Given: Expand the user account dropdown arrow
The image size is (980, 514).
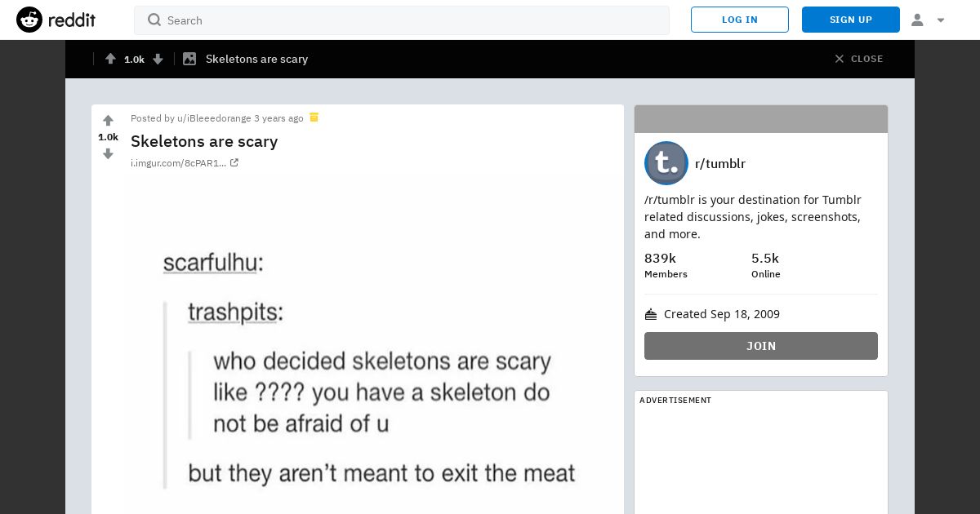Looking at the screenshot, I should tap(941, 20).
